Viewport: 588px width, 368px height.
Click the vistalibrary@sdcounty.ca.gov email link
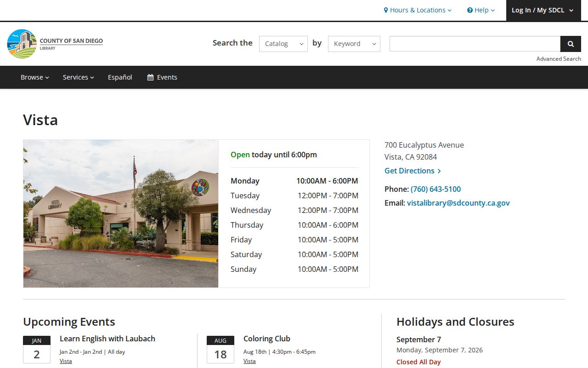(x=458, y=203)
